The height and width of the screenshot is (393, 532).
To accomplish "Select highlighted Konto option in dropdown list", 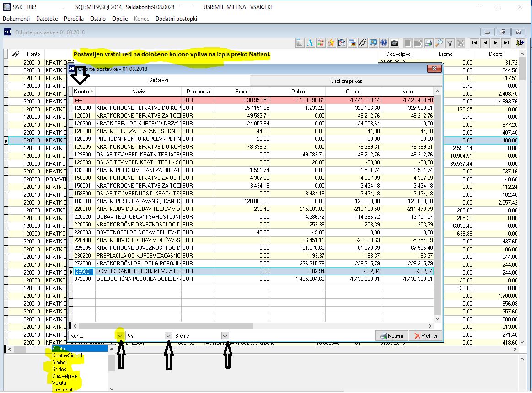I will point(80,349).
